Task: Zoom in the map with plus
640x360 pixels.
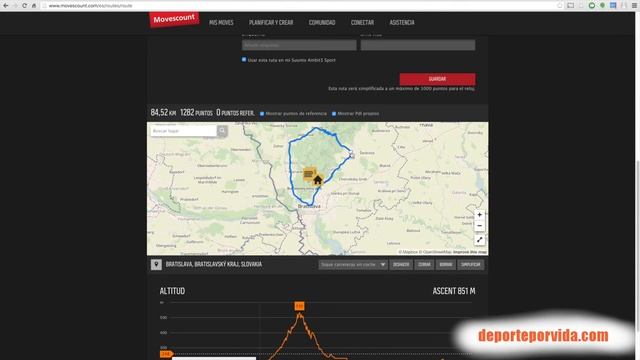Action: point(480,215)
